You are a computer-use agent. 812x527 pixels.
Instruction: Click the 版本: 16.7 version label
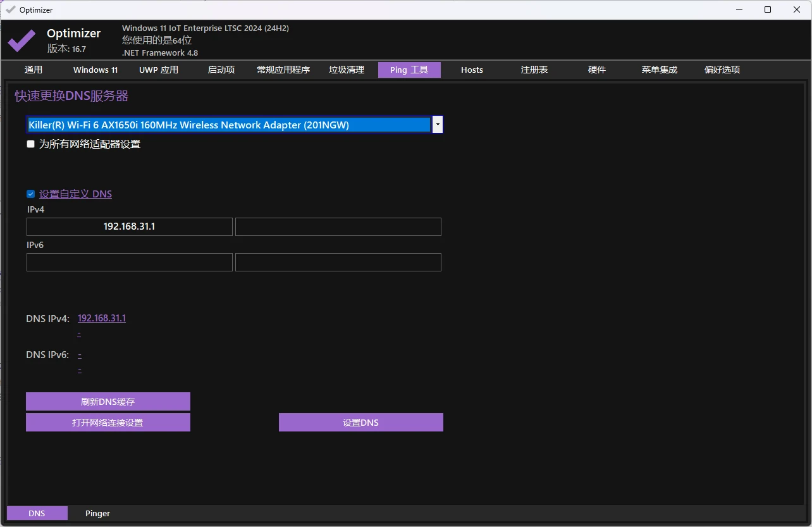click(66, 49)
